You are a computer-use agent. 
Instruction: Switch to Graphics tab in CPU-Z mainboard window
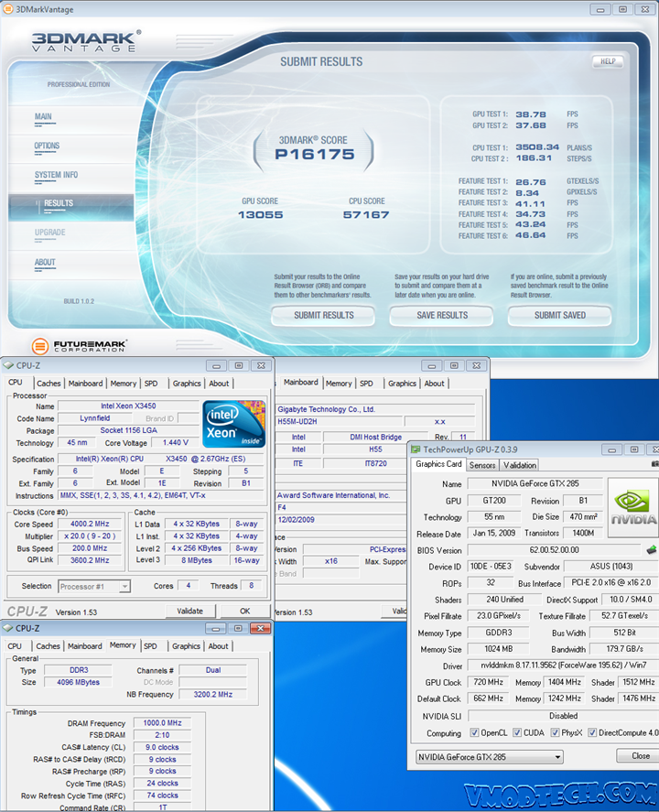point(402,384)
